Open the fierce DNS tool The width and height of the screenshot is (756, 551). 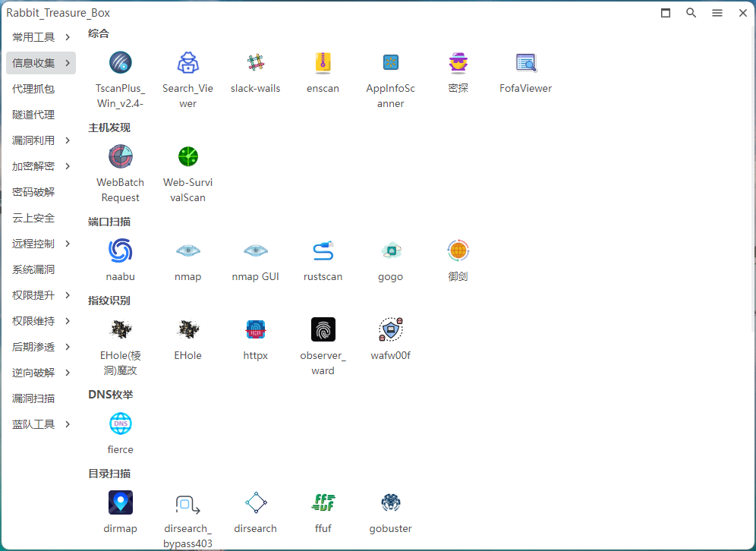click(120, 423)
